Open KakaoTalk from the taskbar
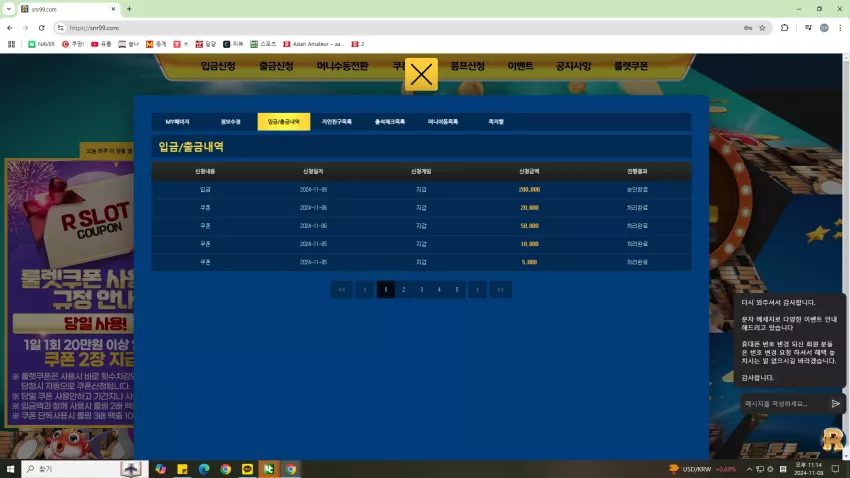 247,469
